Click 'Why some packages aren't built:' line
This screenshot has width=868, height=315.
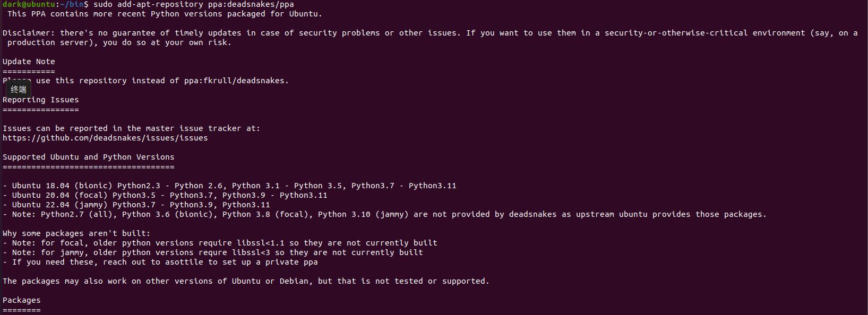(x=76, y=233)
